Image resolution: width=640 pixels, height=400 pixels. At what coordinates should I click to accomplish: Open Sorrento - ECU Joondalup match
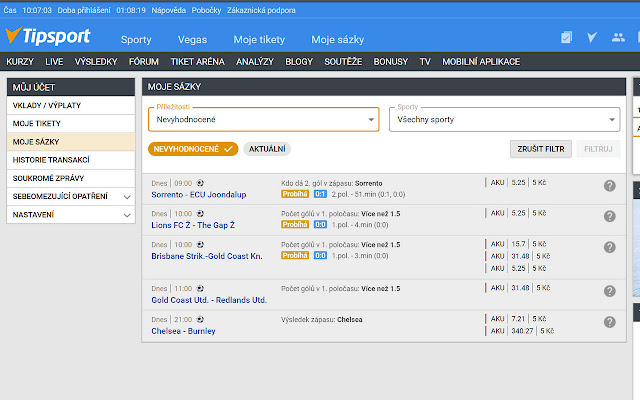click(199, 195)
